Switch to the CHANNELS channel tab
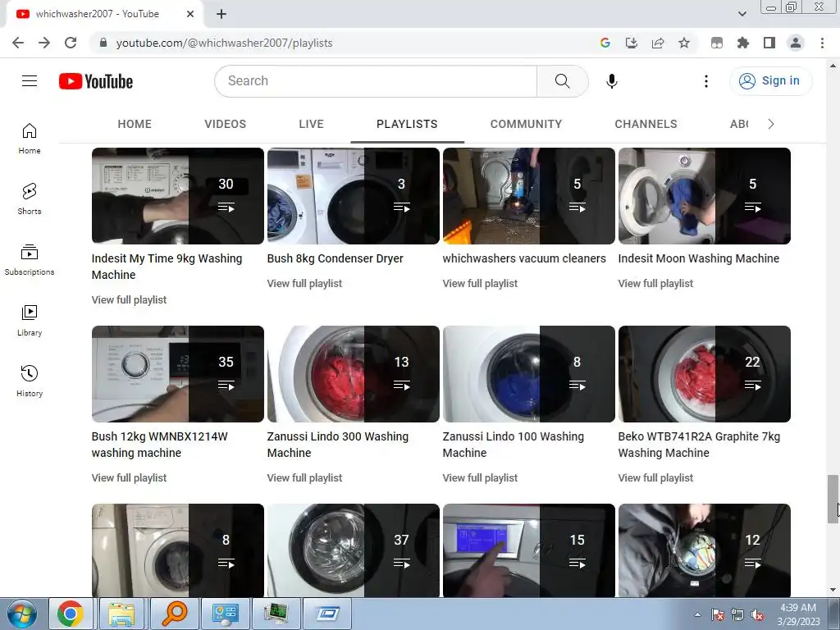This screenshot has width=840, height=630. tap(646, 125)
